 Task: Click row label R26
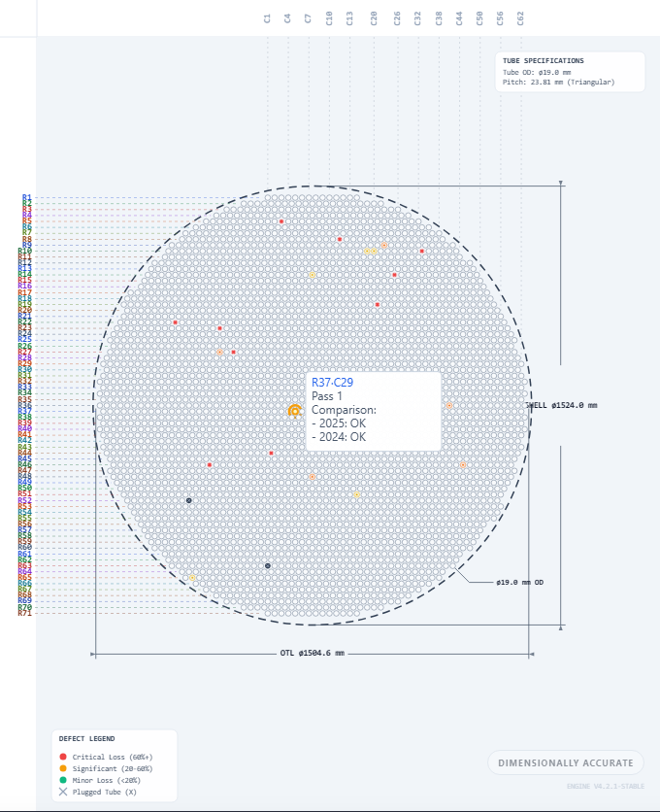point(25,346)
